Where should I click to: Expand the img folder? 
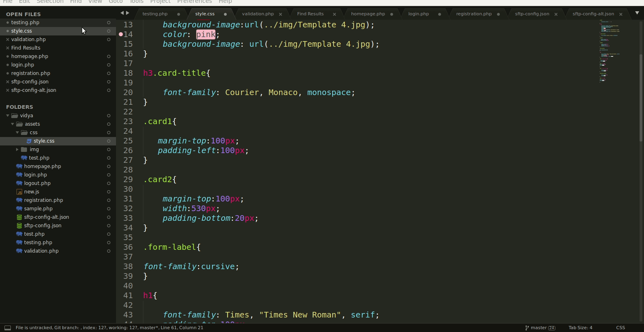(x=17, y=149)
